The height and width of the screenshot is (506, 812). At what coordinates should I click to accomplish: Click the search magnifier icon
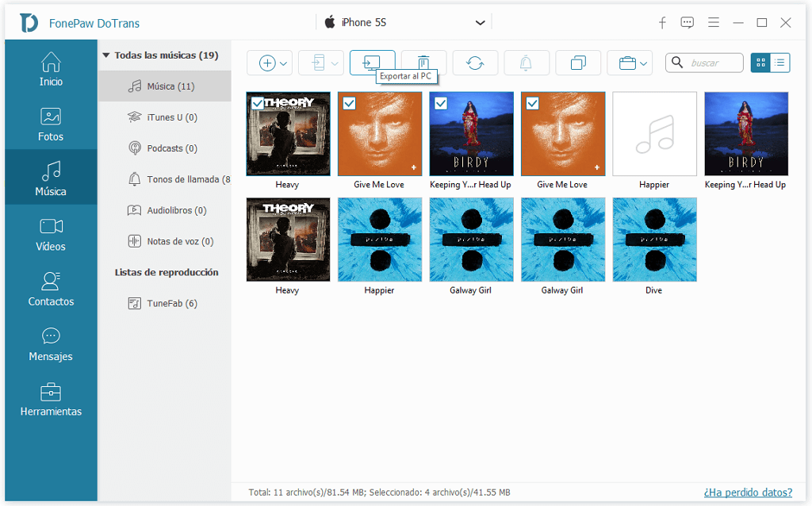pos(677,63)
